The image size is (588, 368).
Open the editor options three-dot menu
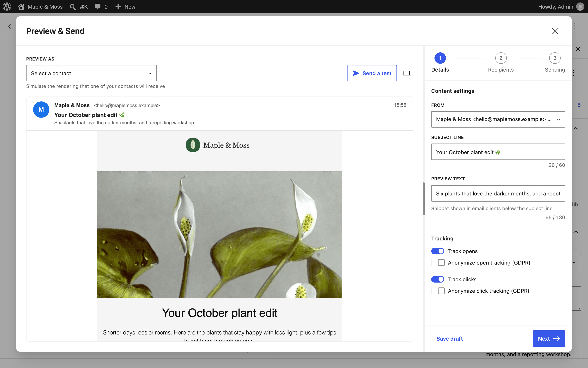click(575, 26)
